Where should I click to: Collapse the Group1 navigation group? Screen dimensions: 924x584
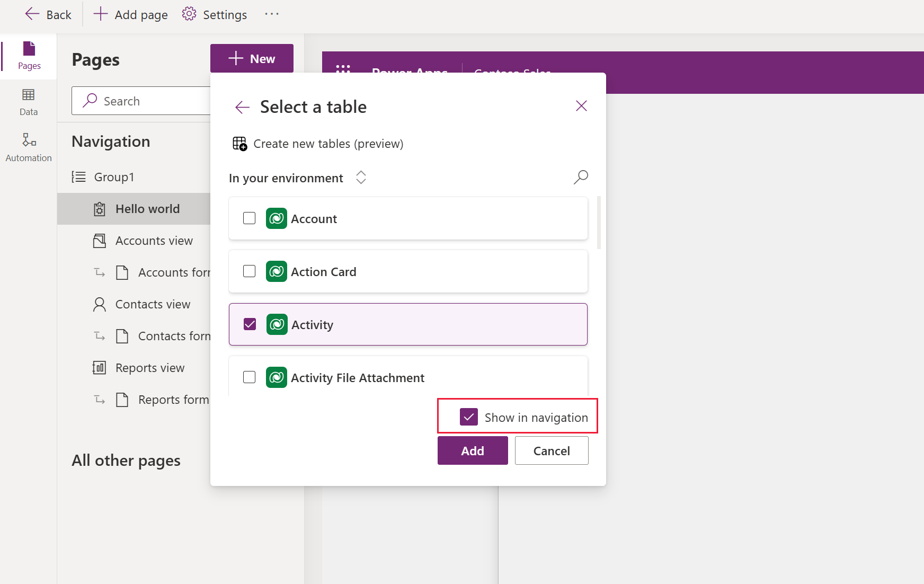click(x=78, y=176)
